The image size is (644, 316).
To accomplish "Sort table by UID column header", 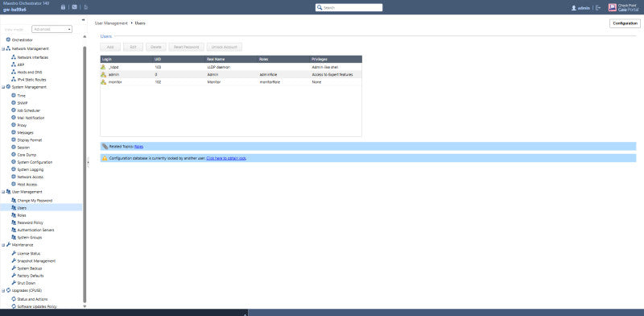I will click(x=179, y=60).
